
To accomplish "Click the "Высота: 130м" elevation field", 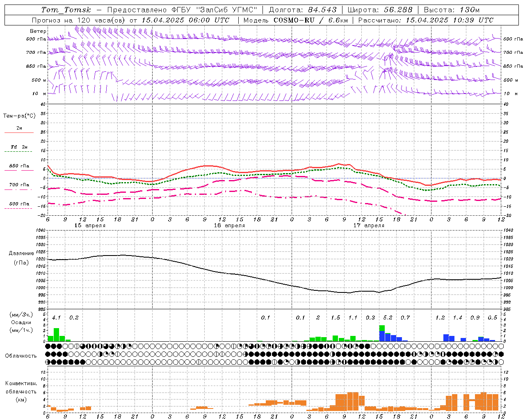I will click(452, 10).
